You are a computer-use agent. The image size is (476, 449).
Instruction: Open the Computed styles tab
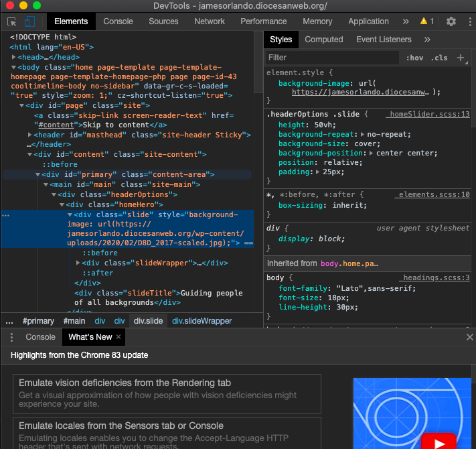(323, 40)
